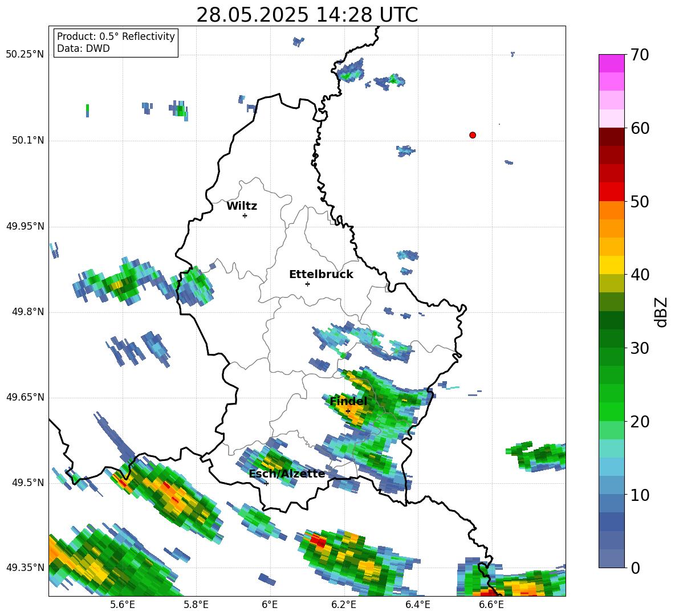675x616 pixels.
Task: Click the dark red colorbar swatch below 60
Action: pyautogui.click(x=611, y=137)
